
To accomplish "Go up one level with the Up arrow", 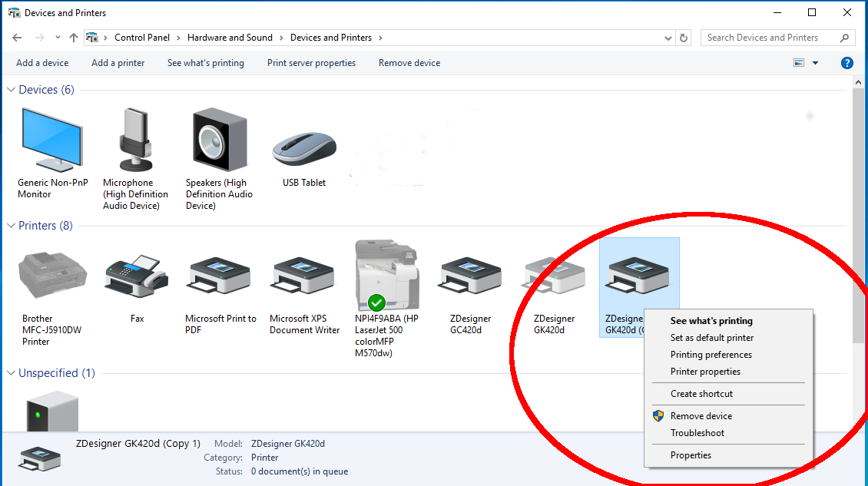I will coord(74,38).
